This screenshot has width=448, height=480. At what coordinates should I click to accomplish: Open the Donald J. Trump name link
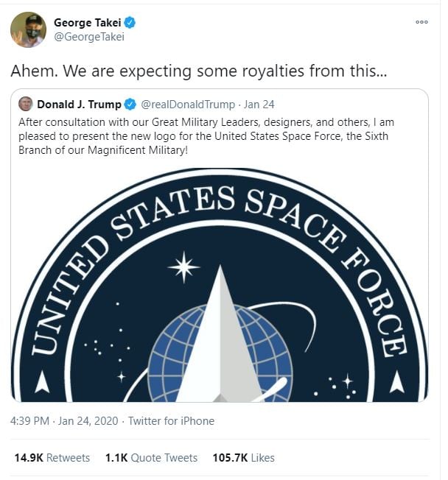click(x=79, y=104)
